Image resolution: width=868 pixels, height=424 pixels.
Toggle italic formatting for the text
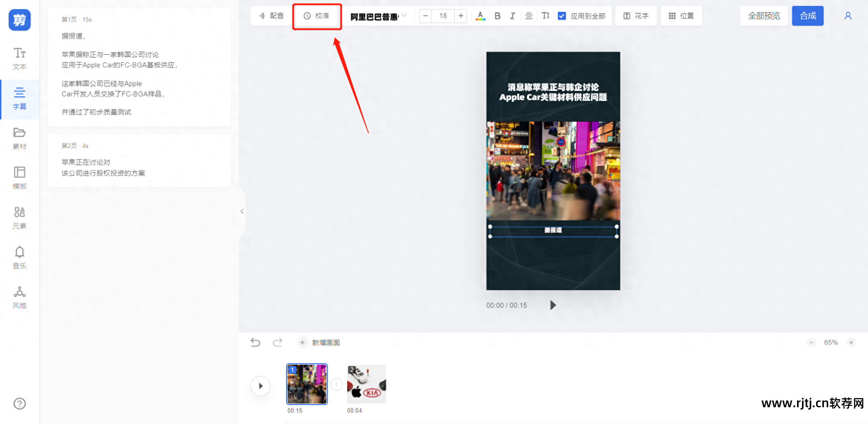click(512, 15)
